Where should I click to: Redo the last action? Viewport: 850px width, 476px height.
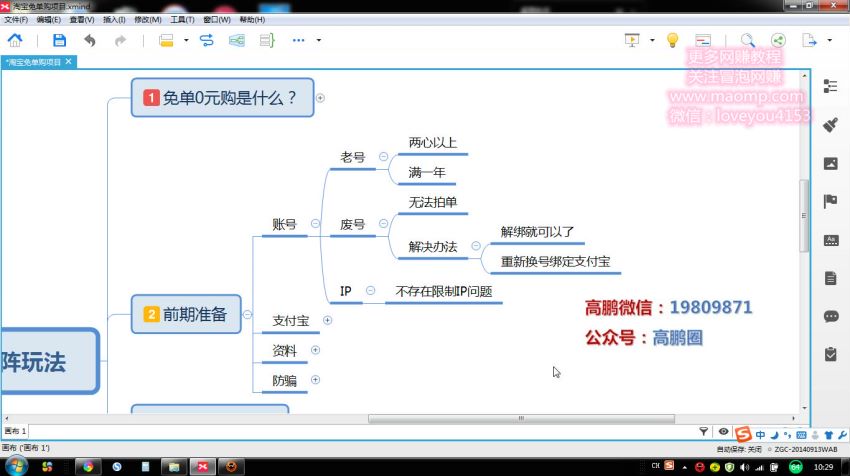(x=120, y=40)
